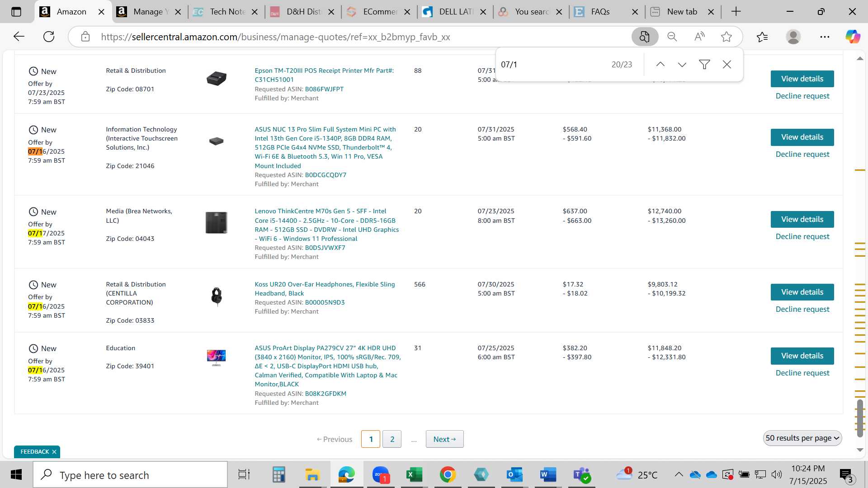This screenshot has height=488, width=868.
Task: Show hidden system tray icons
Action: (x=679, y=474)
